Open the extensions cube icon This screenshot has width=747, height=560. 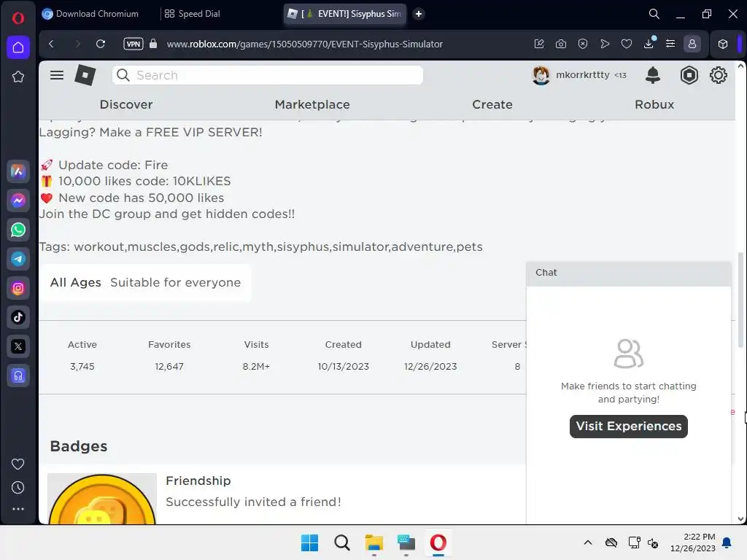point(723,44)
